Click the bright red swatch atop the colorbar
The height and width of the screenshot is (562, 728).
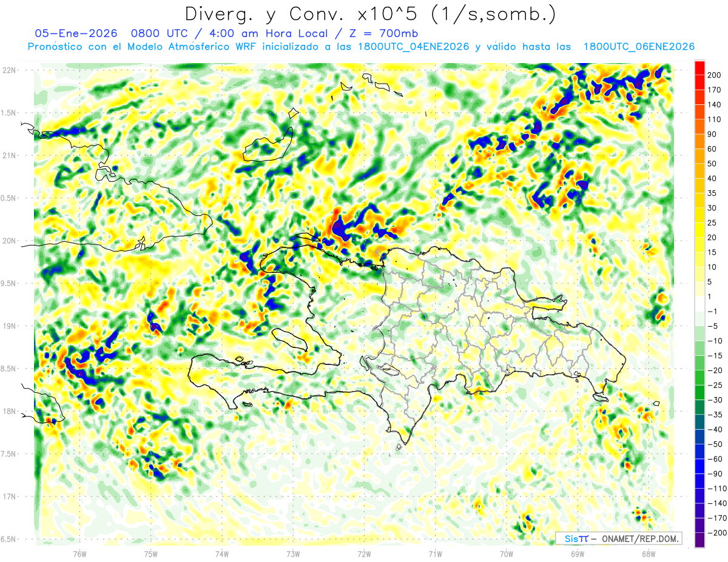click(699, 67)
